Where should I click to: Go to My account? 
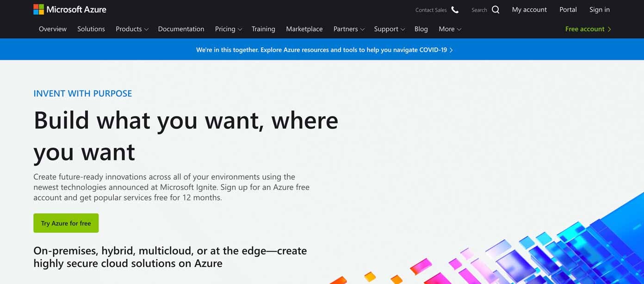tap(529, 9)
